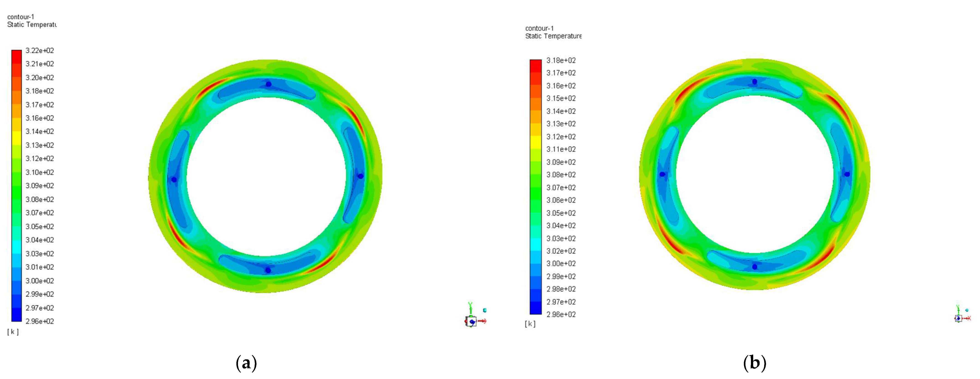Click the 3.18e+02 legend value on right

(x=561, y=61)
